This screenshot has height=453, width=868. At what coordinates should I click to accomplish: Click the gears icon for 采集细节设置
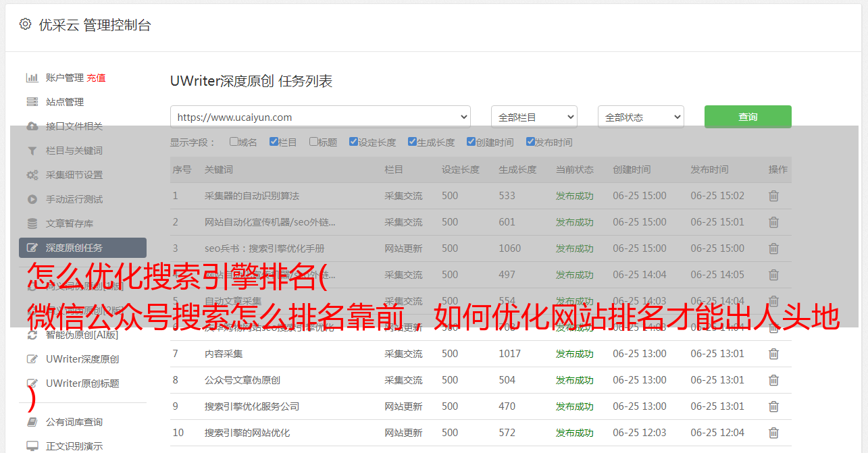(32, 175)
